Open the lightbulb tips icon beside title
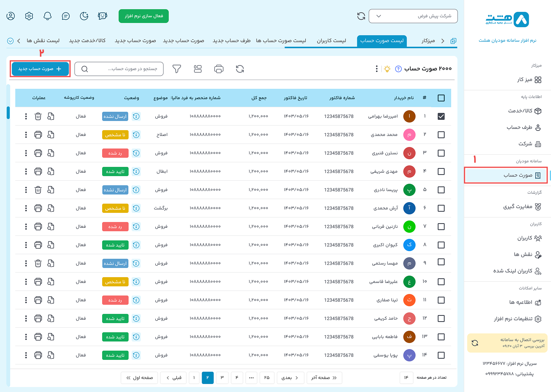 (x=387, y=69)
